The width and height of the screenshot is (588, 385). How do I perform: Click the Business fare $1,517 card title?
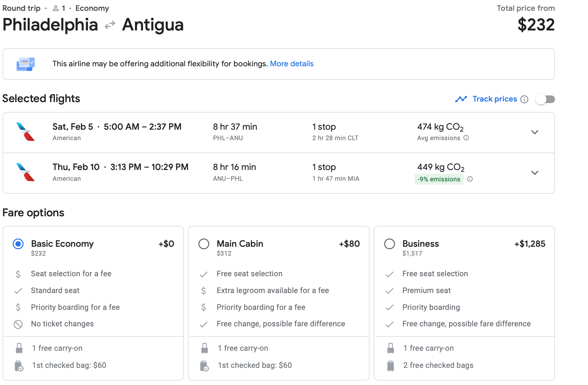(x=420, y=244)
